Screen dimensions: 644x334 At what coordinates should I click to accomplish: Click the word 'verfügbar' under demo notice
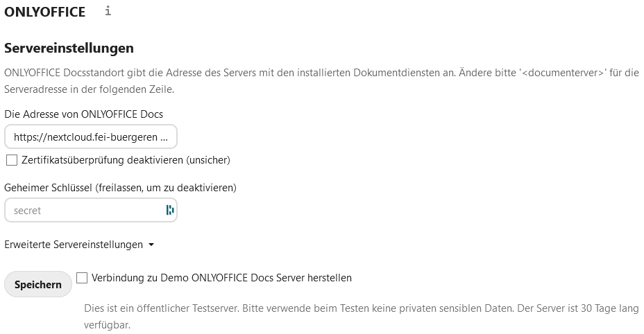(107, 325)
